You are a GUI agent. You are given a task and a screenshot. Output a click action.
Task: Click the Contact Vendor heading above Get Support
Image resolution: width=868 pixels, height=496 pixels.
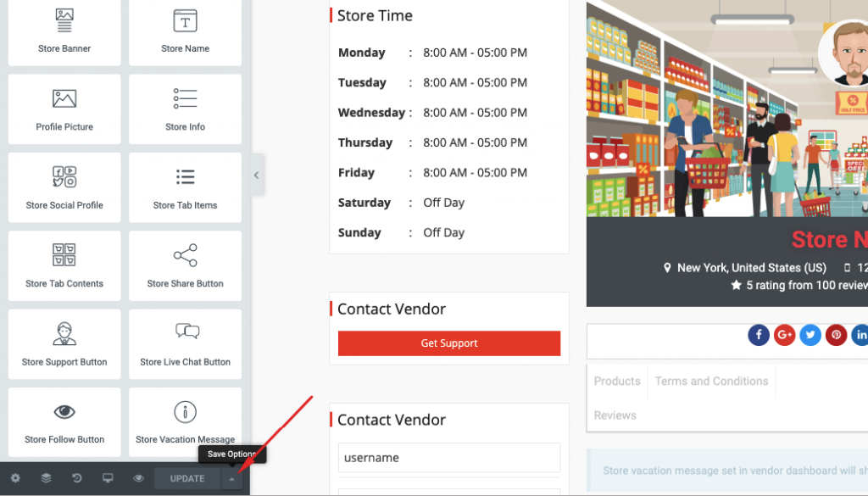392,309
